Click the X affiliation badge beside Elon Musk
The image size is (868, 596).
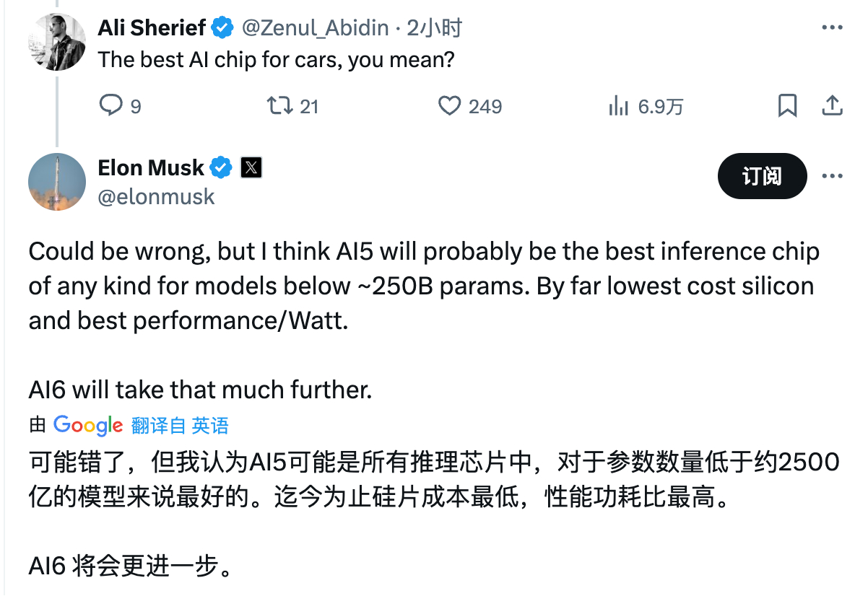(251, 168)
